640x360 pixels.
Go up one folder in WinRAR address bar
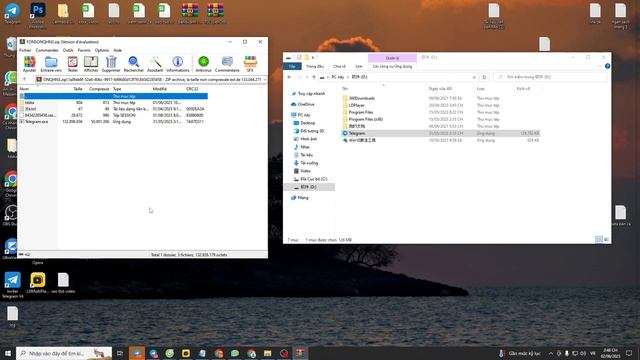click(24, 80)
